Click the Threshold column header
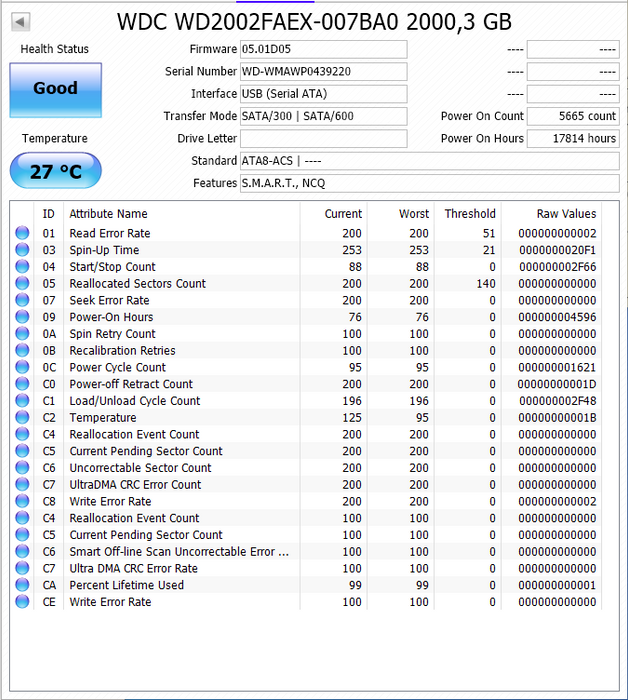The height and width of the screenshot is (700, 628). point(469,213)
